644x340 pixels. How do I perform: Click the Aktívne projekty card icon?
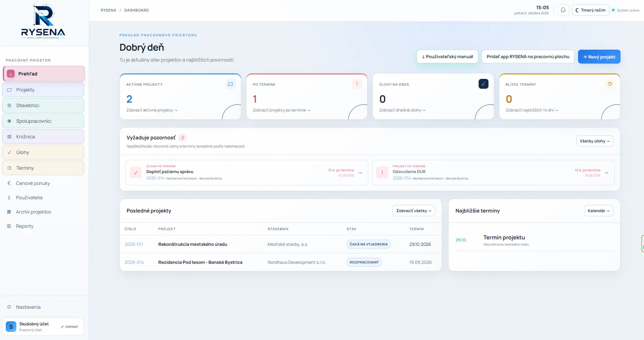230,84
